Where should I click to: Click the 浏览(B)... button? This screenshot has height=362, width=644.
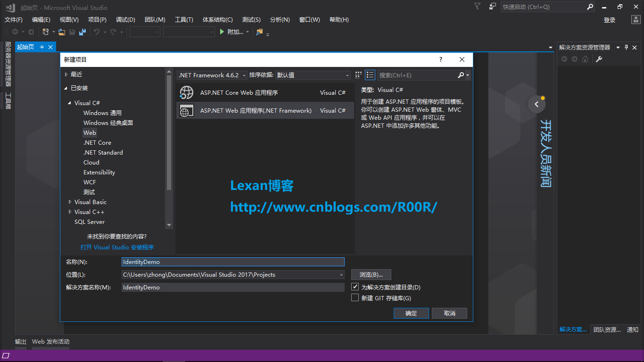click(372, 274)
